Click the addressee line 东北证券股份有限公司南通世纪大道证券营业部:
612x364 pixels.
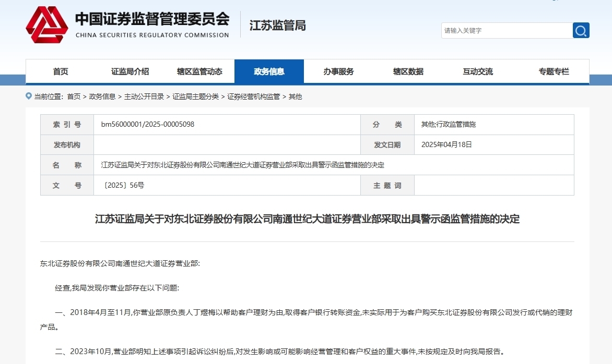coord(120,263)
